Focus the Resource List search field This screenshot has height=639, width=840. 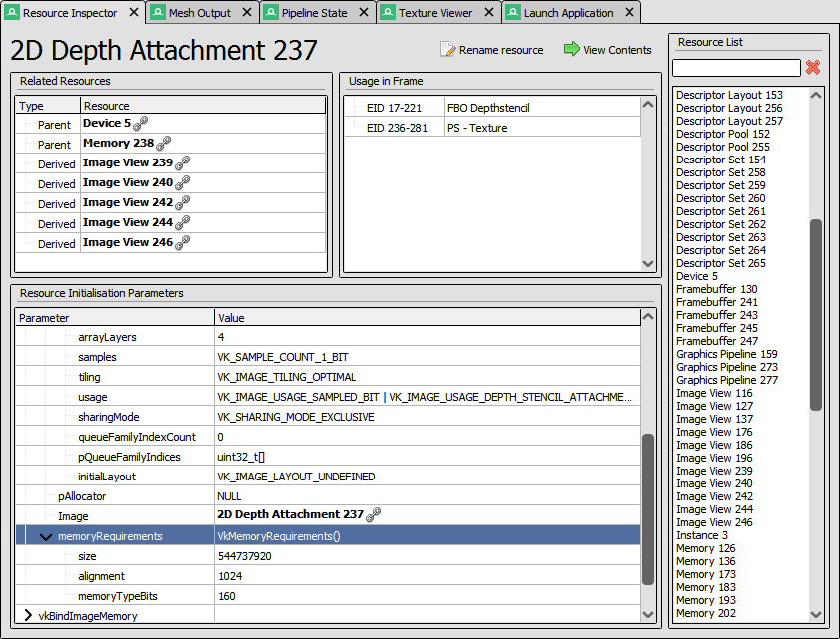click(736, 68)
